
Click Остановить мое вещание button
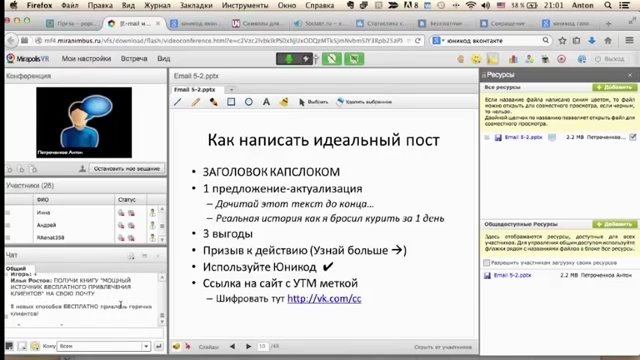pyautogui.click(x=127, y=169)
